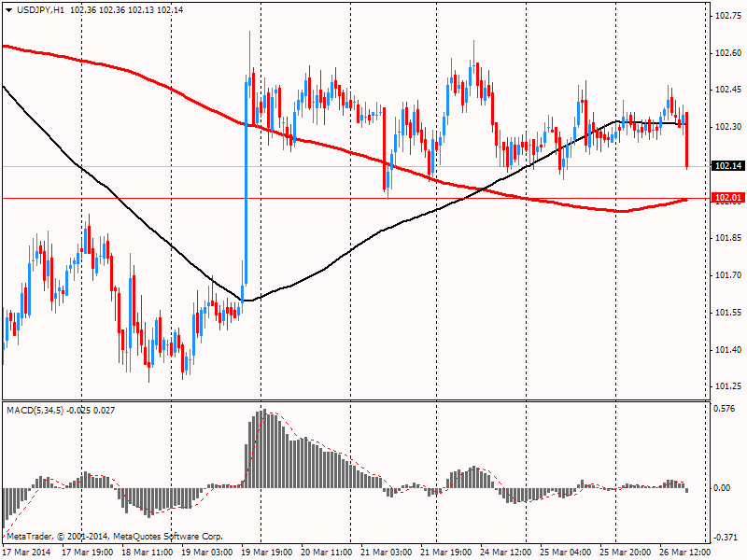The width and height of the screenshot is (747, 560).
Task: Select the 24 Mar 12:00 time label
Action: (x=504, y=552)
